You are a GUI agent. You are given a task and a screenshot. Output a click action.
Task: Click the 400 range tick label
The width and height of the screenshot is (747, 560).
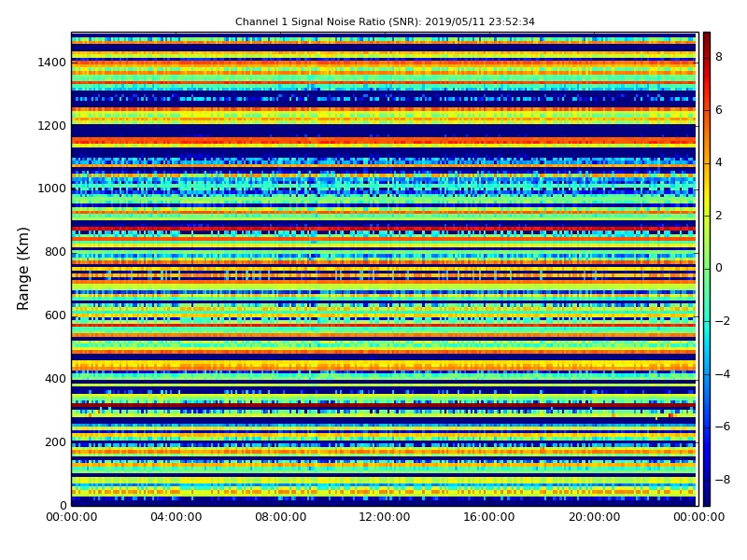(55, 379)
